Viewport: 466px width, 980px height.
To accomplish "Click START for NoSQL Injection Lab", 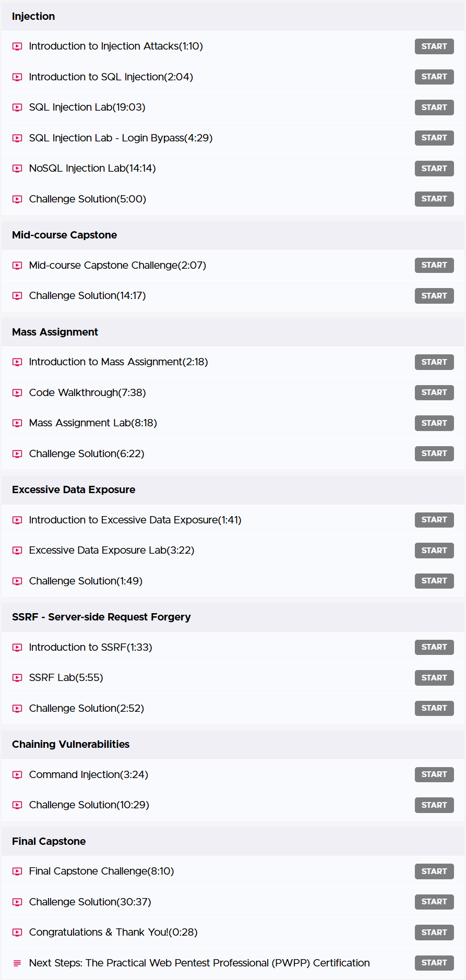I will tap(434, 169).
